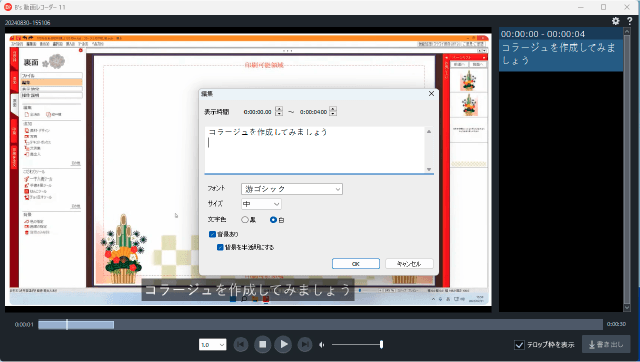Click the unfilled portion of the seek bar
Image resolution: width=640 pixels, height=362 pixels.
click(358, 325)
